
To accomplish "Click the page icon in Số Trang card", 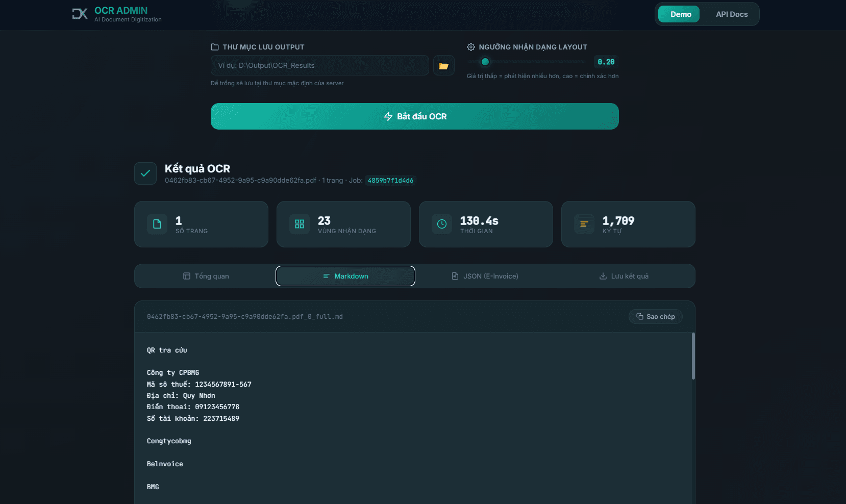I will coord(157,224).
